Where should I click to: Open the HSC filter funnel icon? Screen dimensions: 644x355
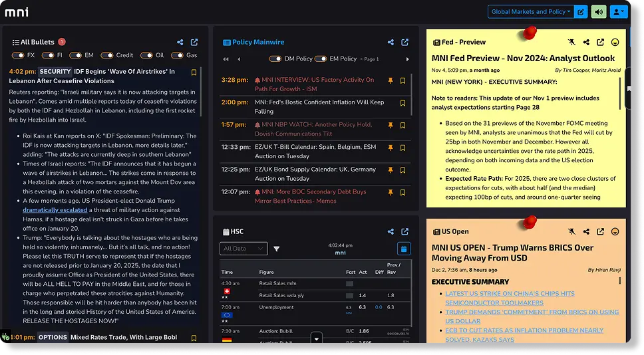pos(276,249)
